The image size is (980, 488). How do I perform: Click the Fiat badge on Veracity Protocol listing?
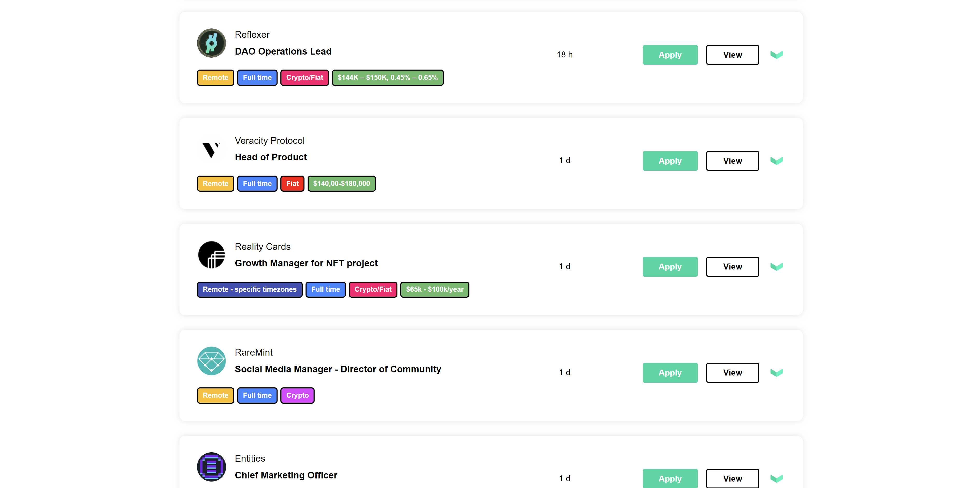pyautogui.click(x=292, y=184)
